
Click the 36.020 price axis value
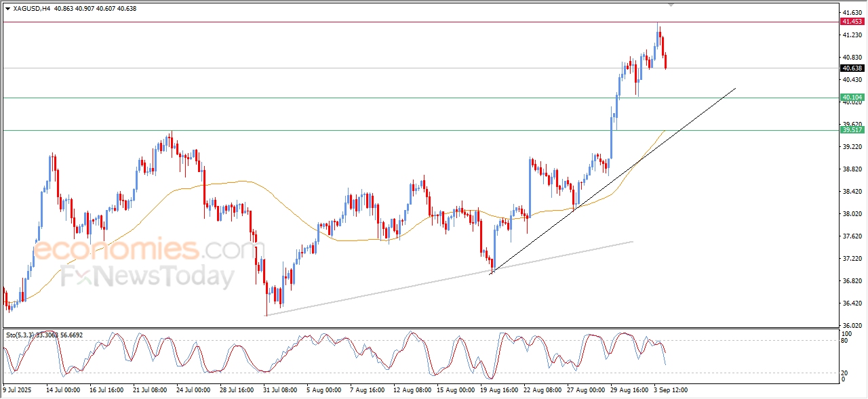coord(852,326)
